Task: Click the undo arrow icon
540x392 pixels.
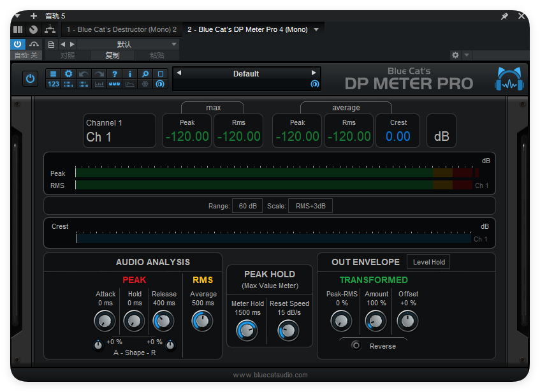Action: coord(84,74)
